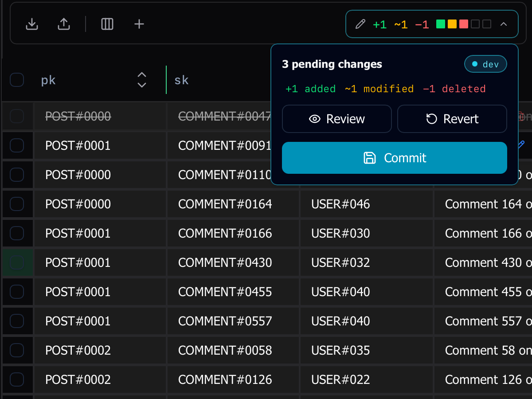Image resolution: width=532 pixels, height=399 pixels.
Task: Check the COMMENT#0166 row checkbox
Action: [17, 233]
